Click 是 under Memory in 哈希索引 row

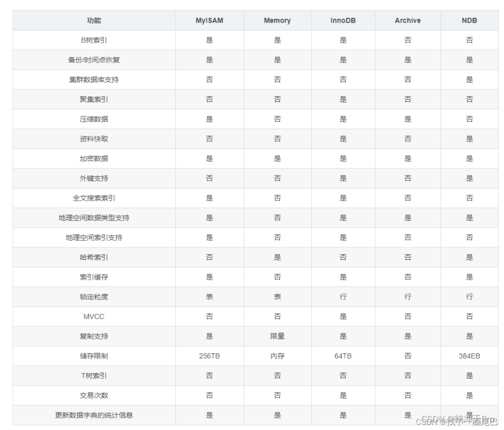[x=277, y=257]
